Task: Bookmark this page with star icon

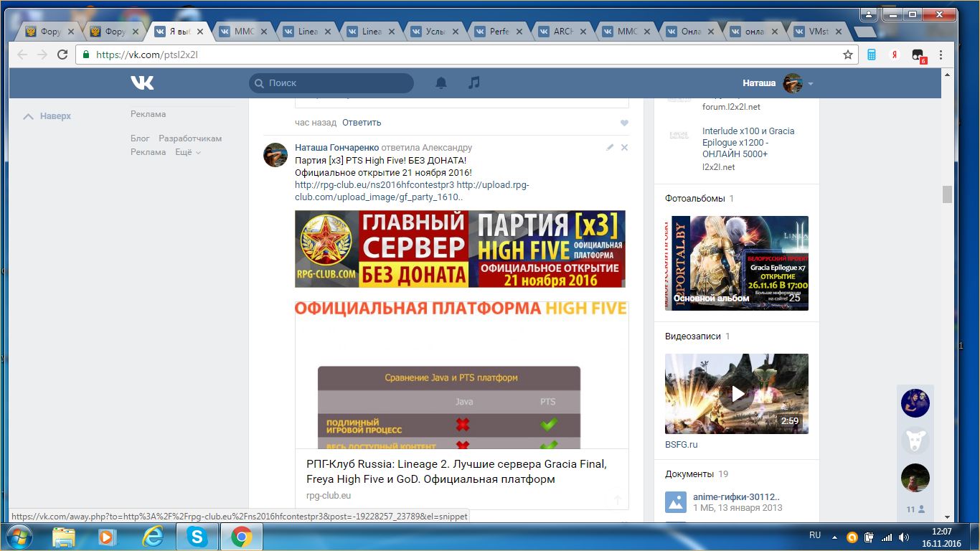Action: pyautogui.click(x=848, y=55)
